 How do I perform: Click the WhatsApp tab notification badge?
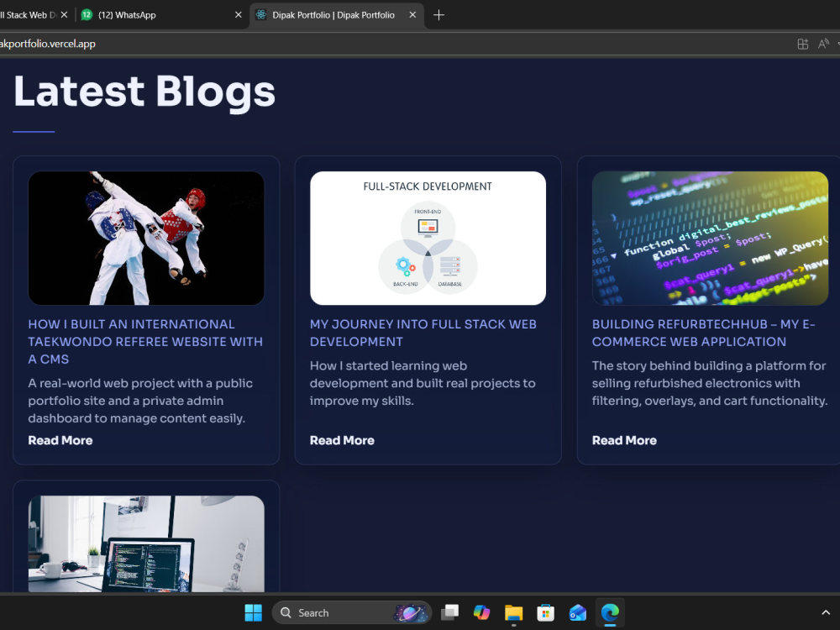[87, 15]
